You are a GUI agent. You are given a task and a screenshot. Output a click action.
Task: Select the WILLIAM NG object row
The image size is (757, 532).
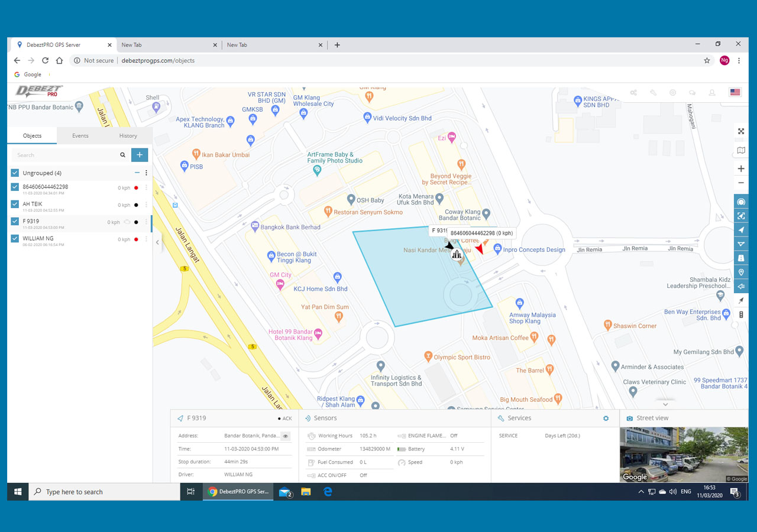[80, 241]
